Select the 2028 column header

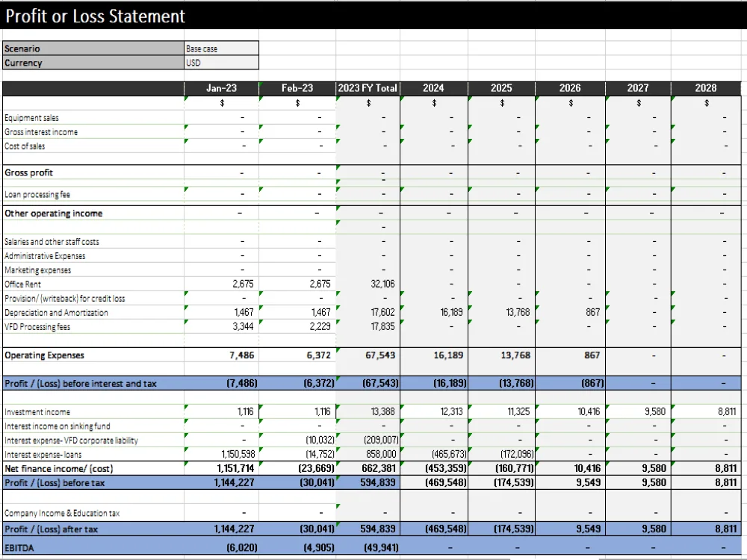tap(706, 88)
